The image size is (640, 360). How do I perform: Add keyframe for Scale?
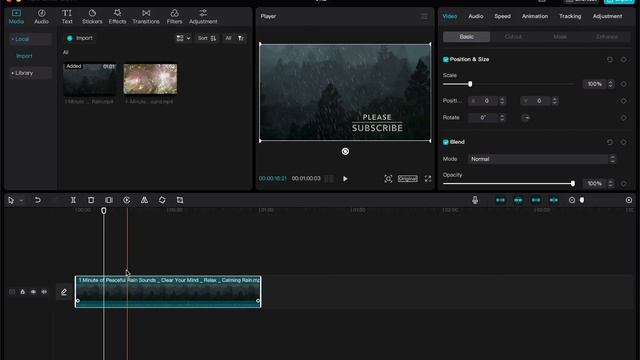[x=623, y=84]
